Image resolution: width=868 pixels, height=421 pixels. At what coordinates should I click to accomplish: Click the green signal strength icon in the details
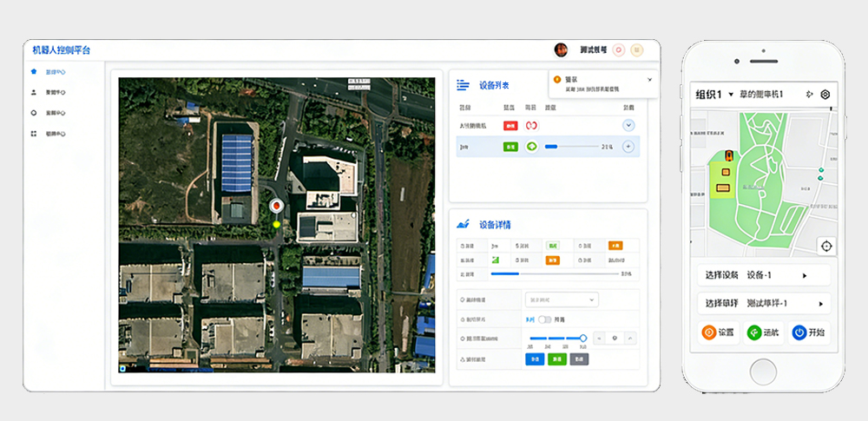(495, 260)
